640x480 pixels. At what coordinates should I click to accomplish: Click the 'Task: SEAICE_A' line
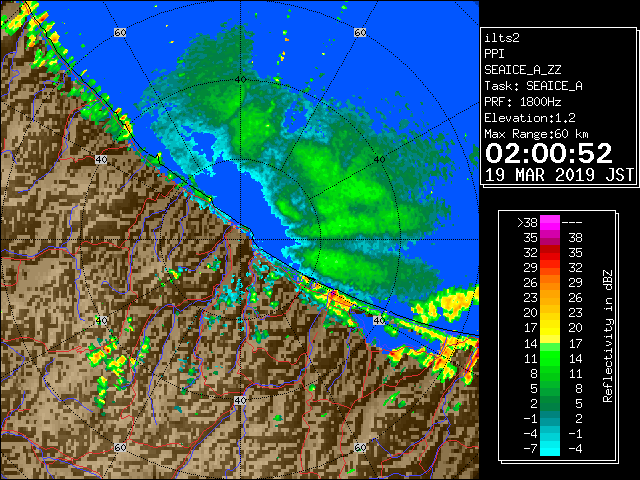click(533, 86)
